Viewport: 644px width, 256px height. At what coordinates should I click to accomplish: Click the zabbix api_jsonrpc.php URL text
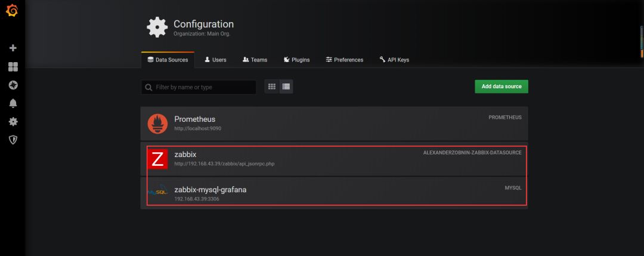click(x=224, y=164)
